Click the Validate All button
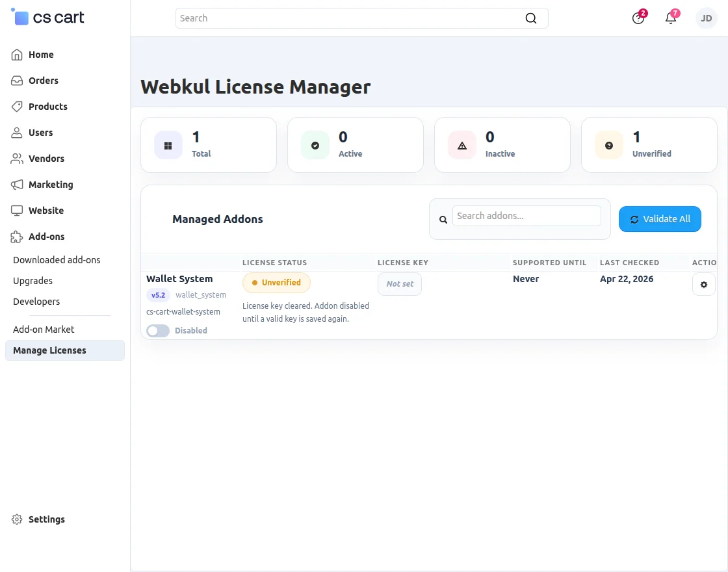Viewport: 728px width, 572px height. coord(660,219)
